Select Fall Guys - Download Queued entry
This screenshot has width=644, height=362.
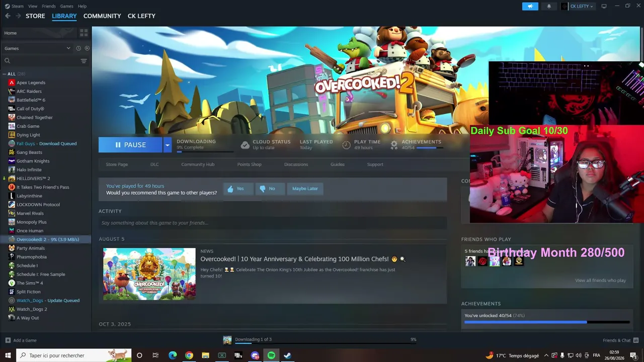tap(46, 144)
